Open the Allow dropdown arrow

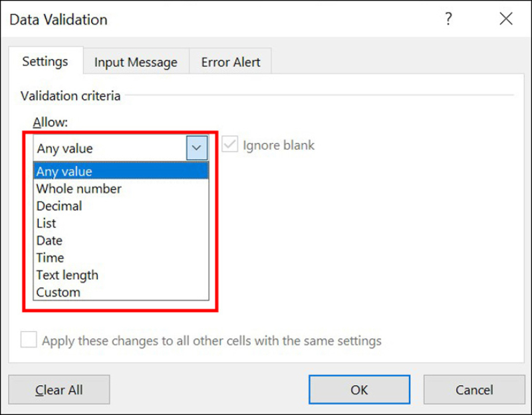(x=196, y=148)
